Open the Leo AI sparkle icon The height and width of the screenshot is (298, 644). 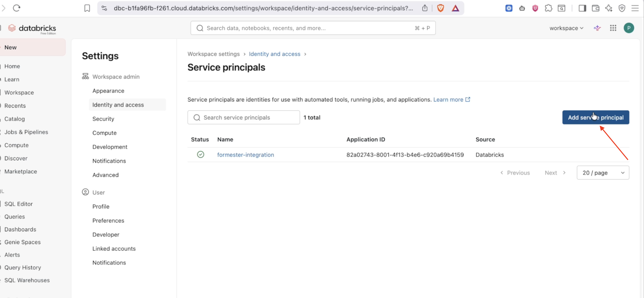click(x=608, y=8)
